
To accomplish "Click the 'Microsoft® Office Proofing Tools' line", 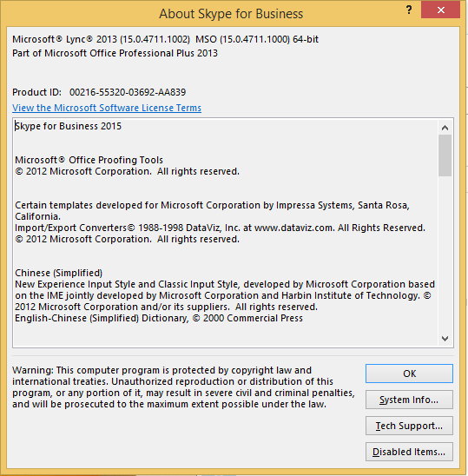I will pos(89,160).
